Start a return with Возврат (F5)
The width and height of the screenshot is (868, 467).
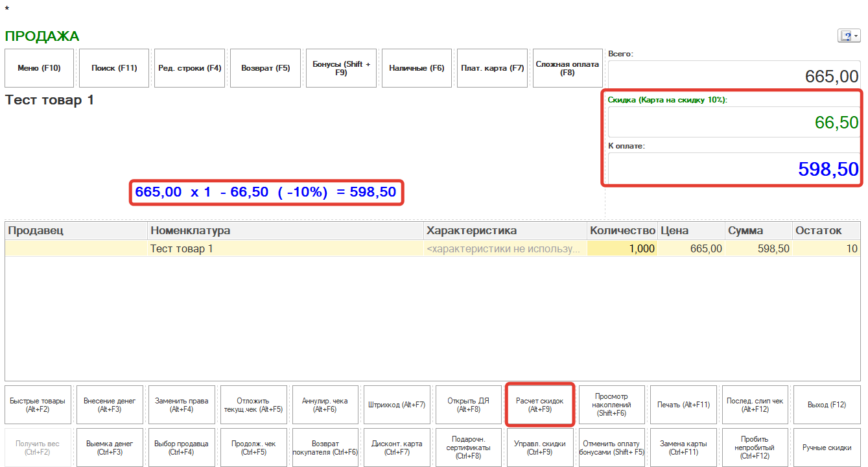click(265, 68)
